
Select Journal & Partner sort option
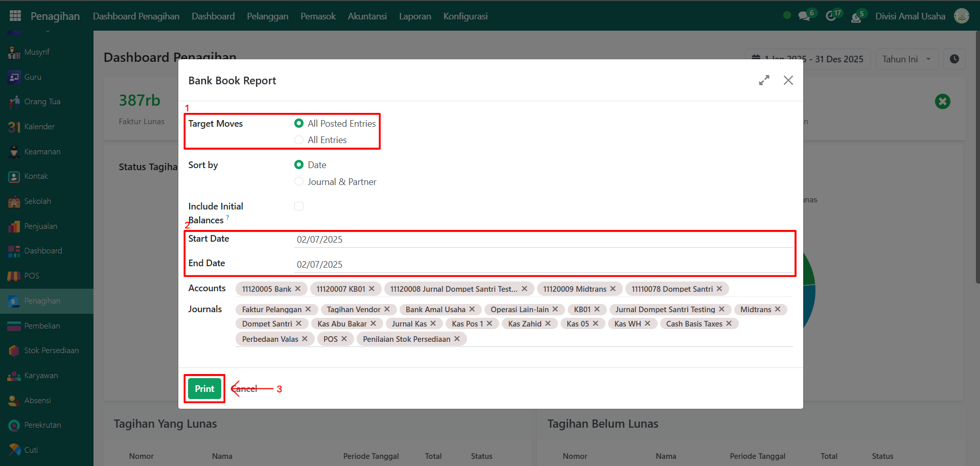(x=299, y=182)
